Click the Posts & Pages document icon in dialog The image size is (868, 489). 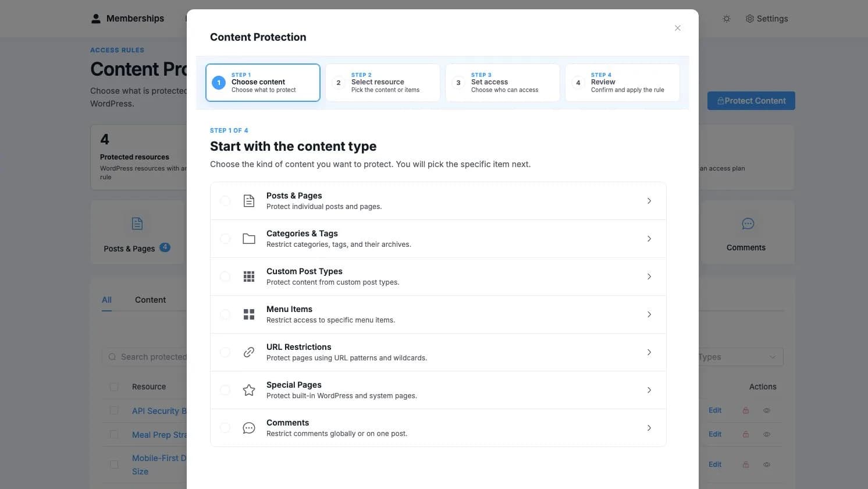pyautogui.click(x=249, y=201)
